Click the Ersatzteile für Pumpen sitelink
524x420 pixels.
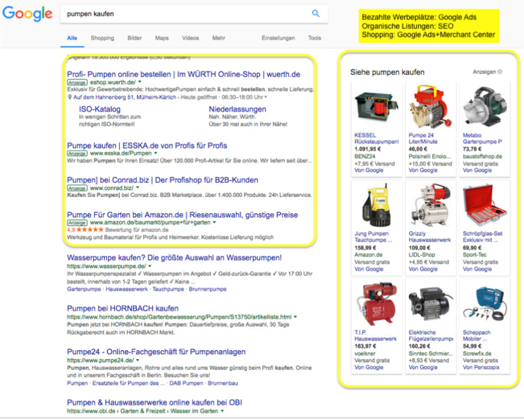[x=128, y=383]
